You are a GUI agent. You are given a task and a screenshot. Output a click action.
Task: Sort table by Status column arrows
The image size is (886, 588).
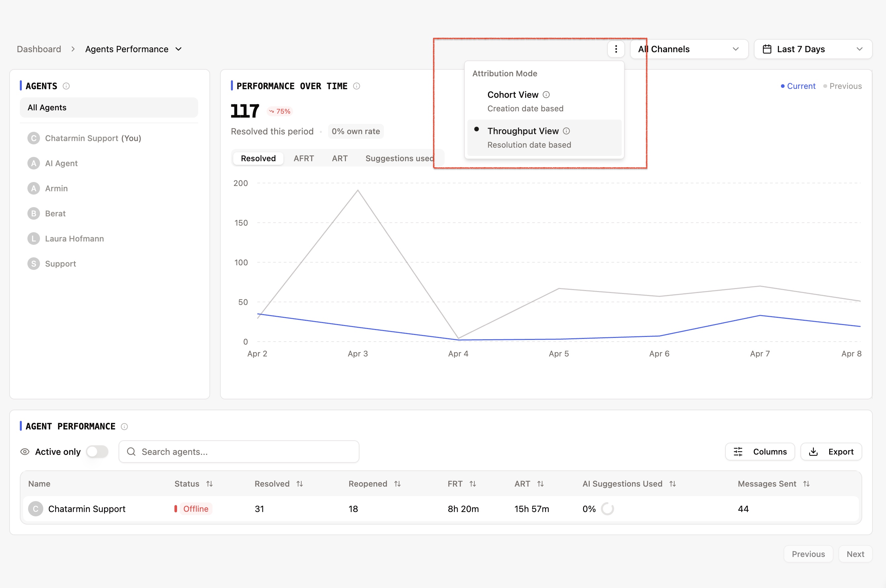click(209, 484)
